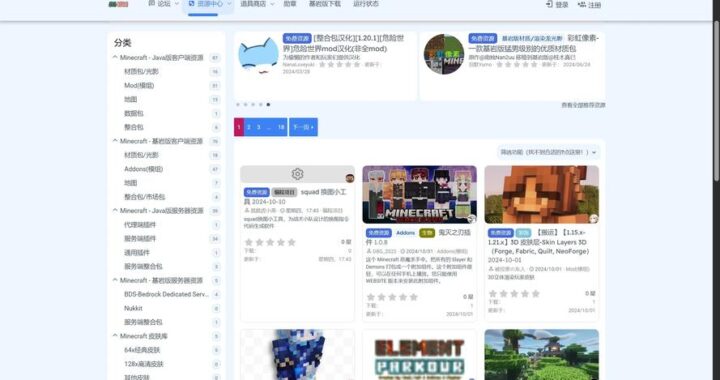Collapse the Minecraft 皮肤库 category

[115, 336]
